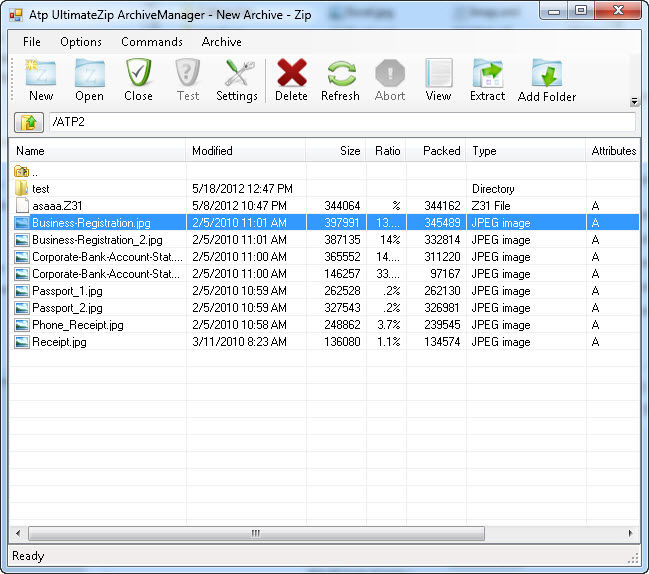Select the Passport_2.jpg file name
This screenshot has width=649, height=574.
click(67, 308)
